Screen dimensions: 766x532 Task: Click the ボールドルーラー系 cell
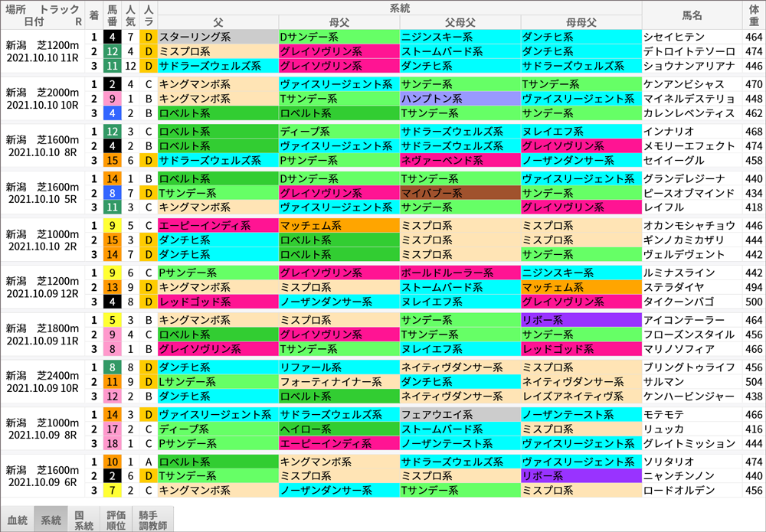click(459, 273)
